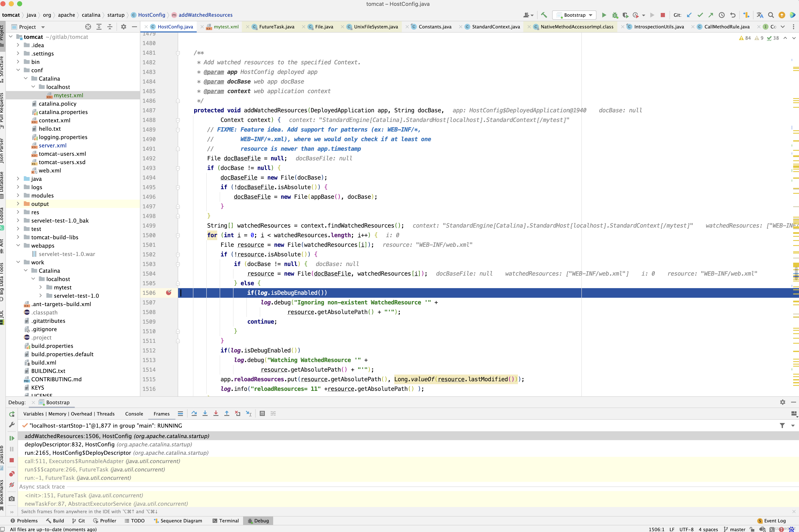Toggle breakpoint at line 1506
Viewport: 799px width, 532px height.
click(x=169, y=293)
